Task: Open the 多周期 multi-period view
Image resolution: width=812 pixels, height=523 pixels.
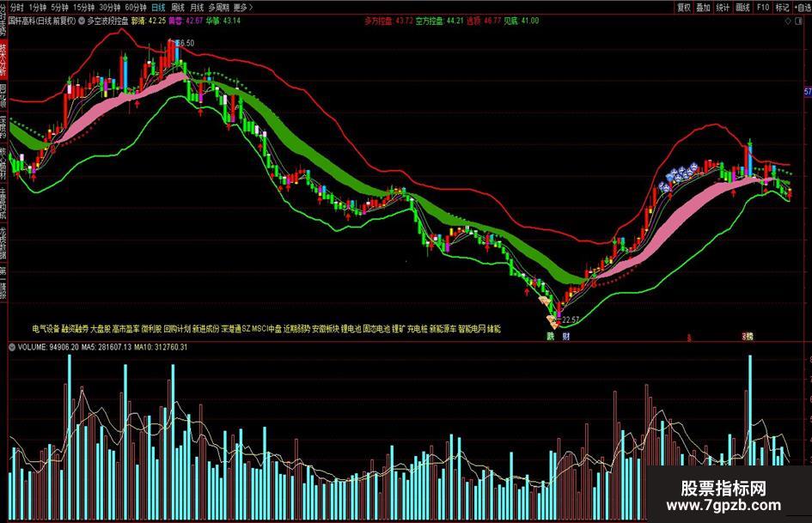Action: (x=218, y=7)
